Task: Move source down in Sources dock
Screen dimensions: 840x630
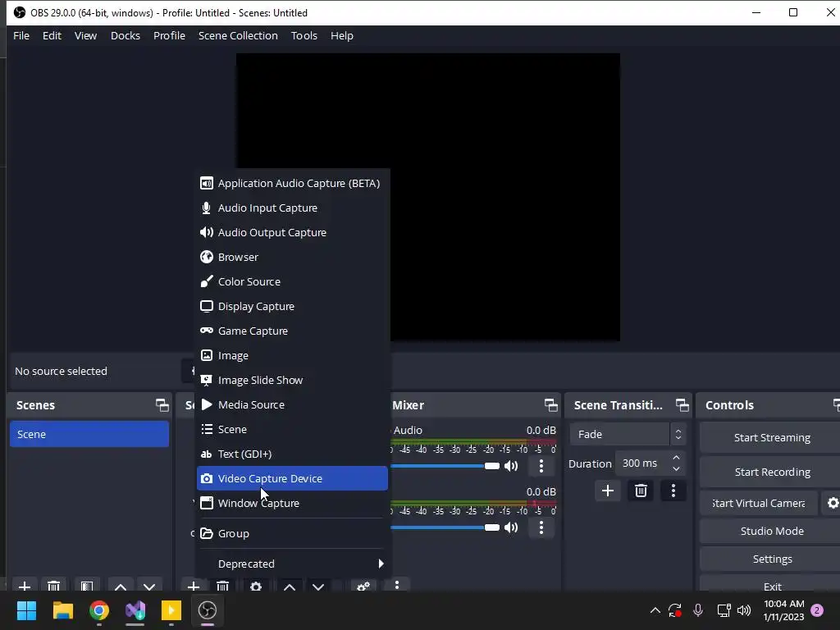Action: 318,586
